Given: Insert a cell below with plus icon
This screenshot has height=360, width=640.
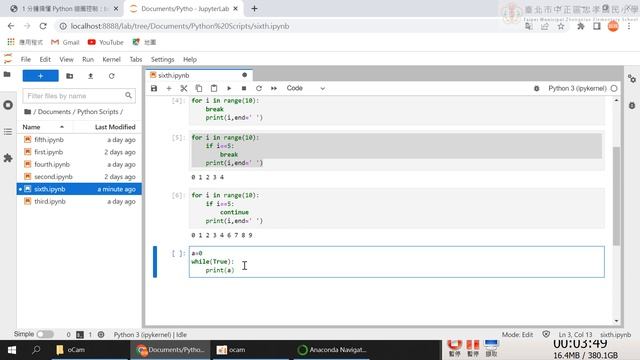Looking at the screenshot, I should 169,89.
